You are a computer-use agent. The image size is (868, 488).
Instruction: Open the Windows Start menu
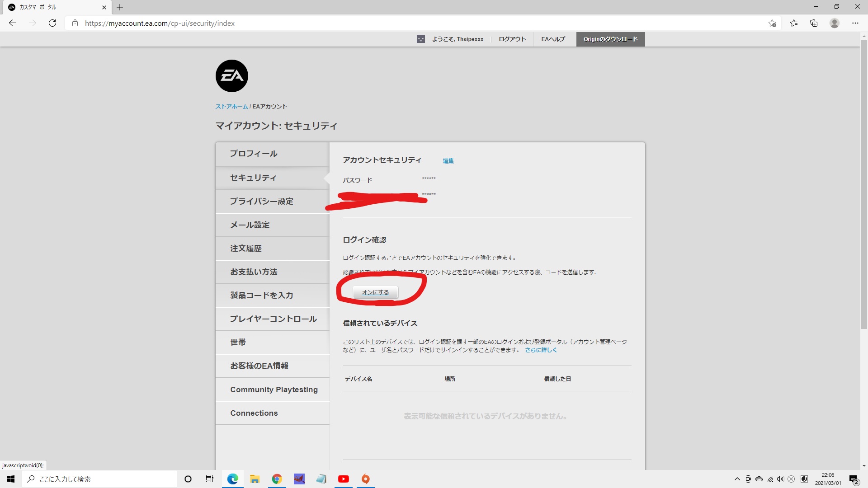point(11,479)
